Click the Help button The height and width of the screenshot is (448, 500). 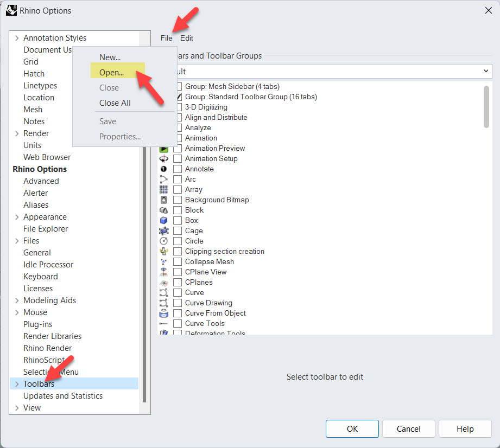coord(465,429)
